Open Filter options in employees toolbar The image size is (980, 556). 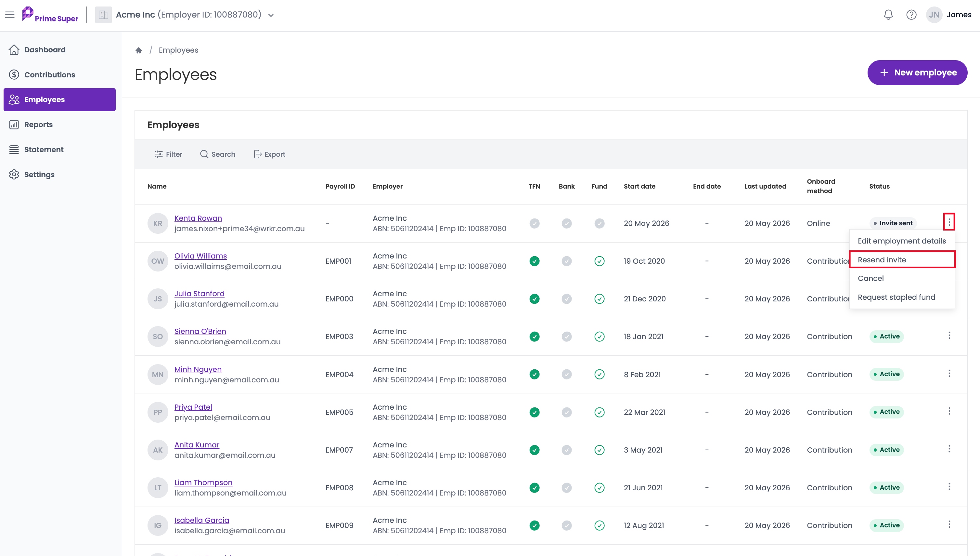tap(168, 154)
